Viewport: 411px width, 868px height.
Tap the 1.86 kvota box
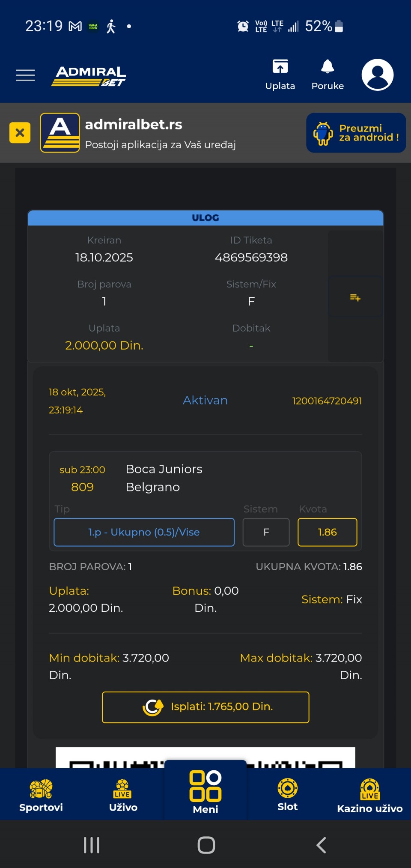(327, 532)
